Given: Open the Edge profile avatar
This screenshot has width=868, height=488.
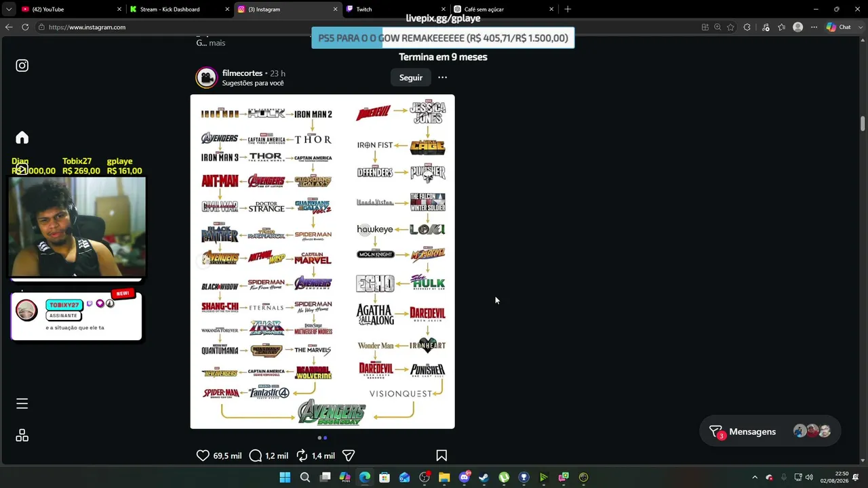Looking at the screenshot, I should (798, 27).
